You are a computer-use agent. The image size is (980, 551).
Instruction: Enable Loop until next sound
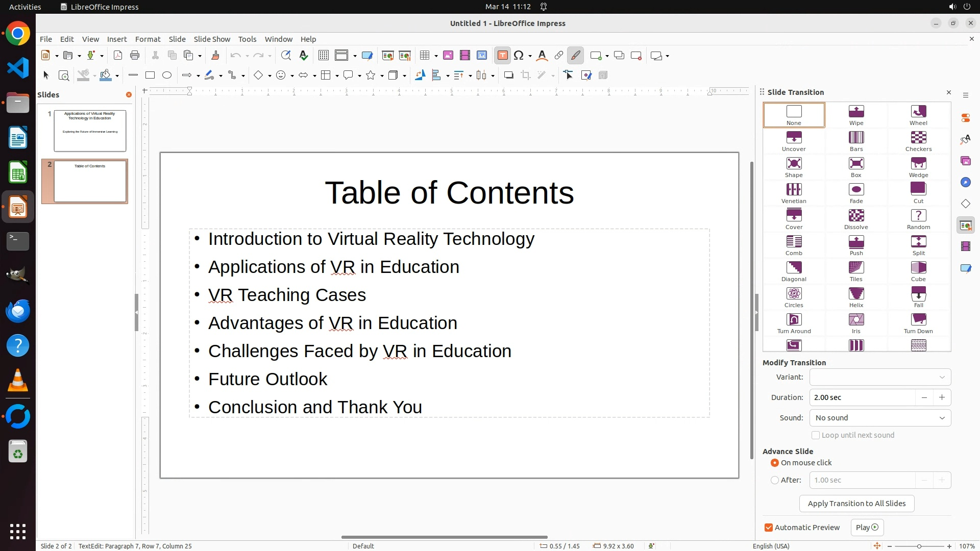point(816,435)
